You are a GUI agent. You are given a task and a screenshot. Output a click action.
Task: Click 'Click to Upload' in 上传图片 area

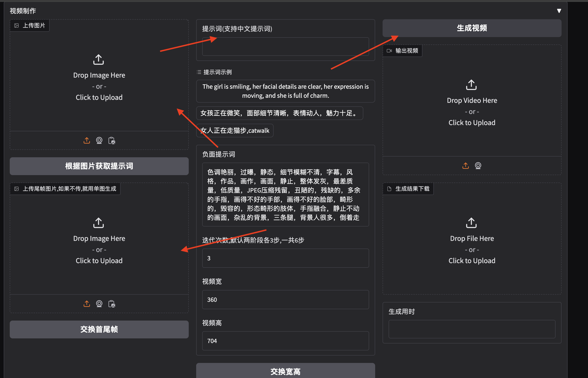[99, 98]
